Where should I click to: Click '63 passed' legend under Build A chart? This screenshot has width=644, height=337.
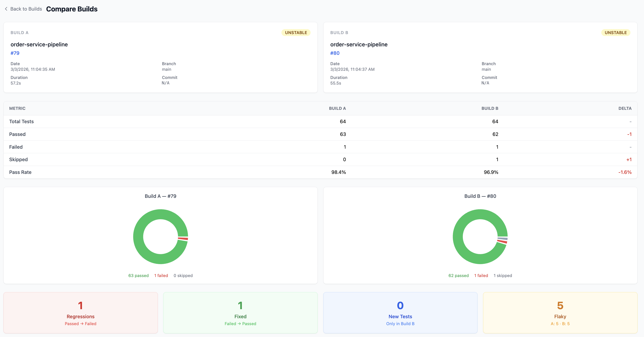(x=138, y=276)
